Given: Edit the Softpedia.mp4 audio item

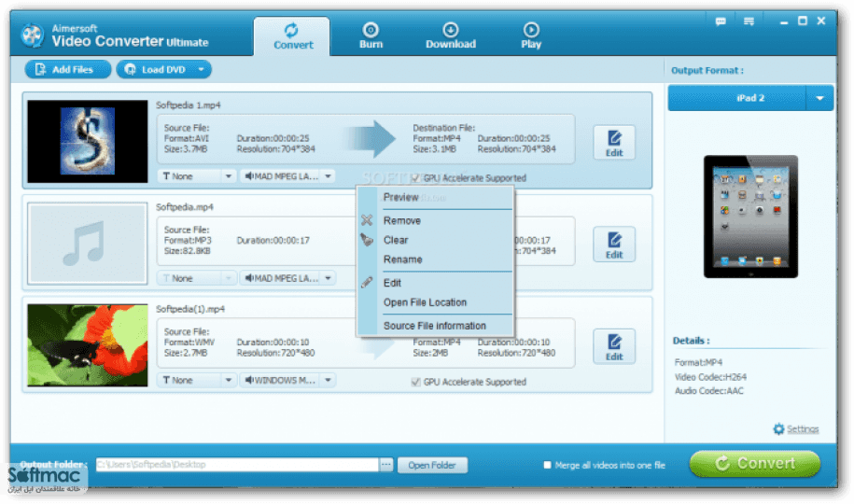Looking at the screenshot, I should click(x=614, y=245).
